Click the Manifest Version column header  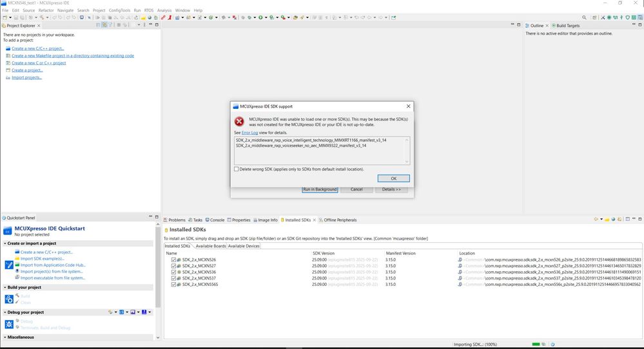click(x=400, y=254)
